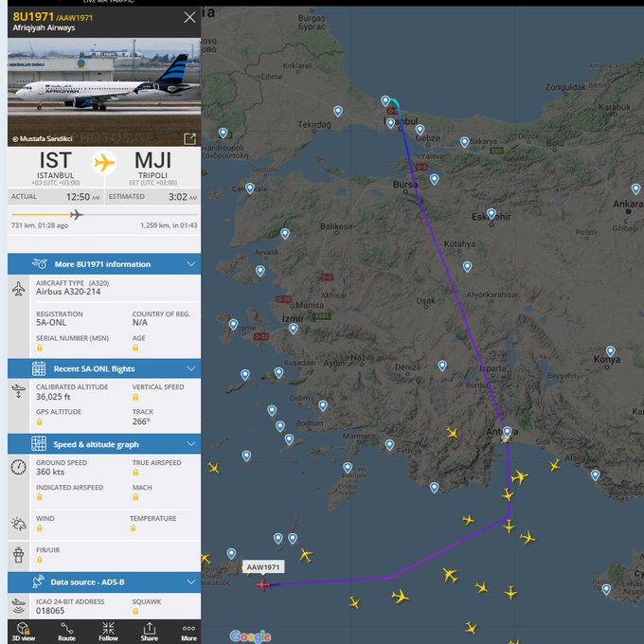The width and height of the screenshot is (644, 644).
Task: Click the airport pin near Konya
Action: pyautogui.click(x=610, y=351)
